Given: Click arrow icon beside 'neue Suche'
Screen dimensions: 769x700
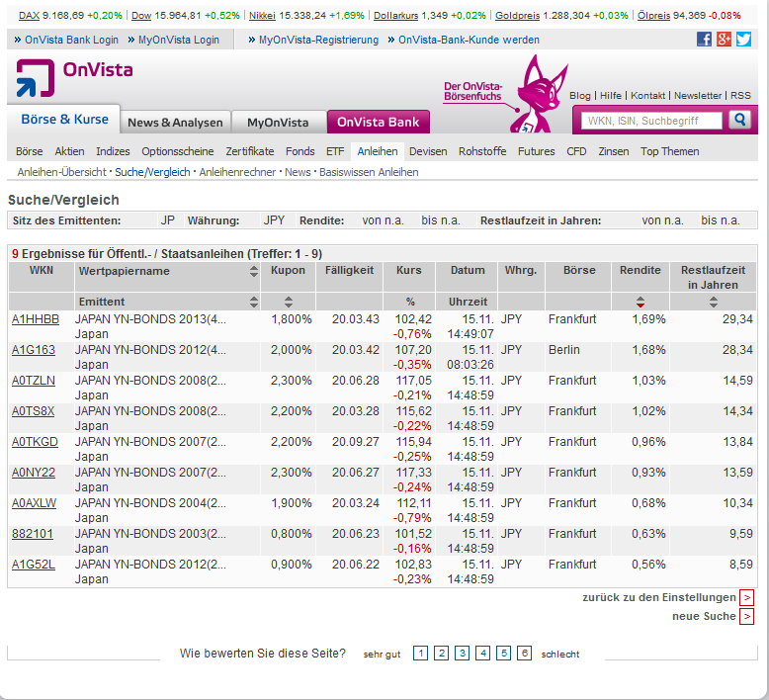Looking at the screenshot, I should click(746, 616).
